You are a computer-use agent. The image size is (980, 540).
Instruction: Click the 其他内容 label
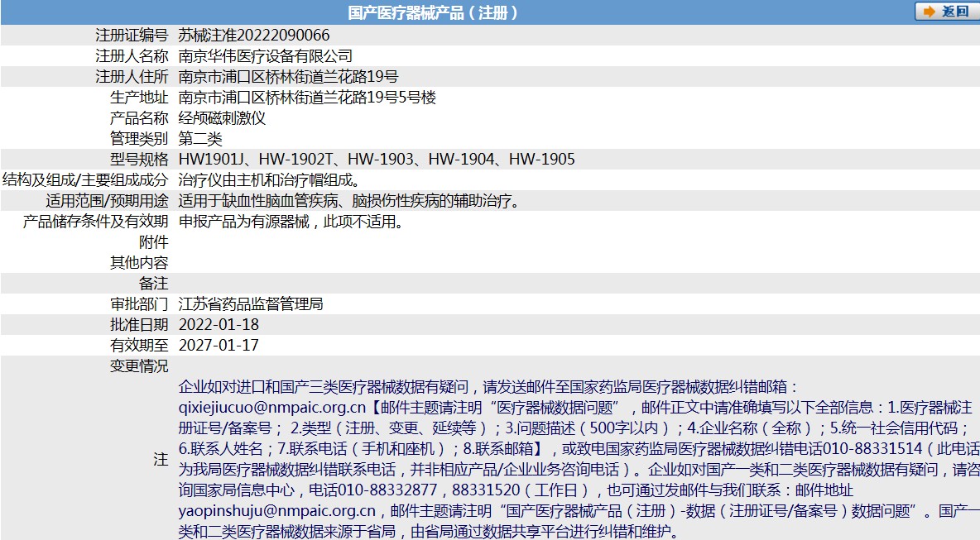[x=139, y=263]
